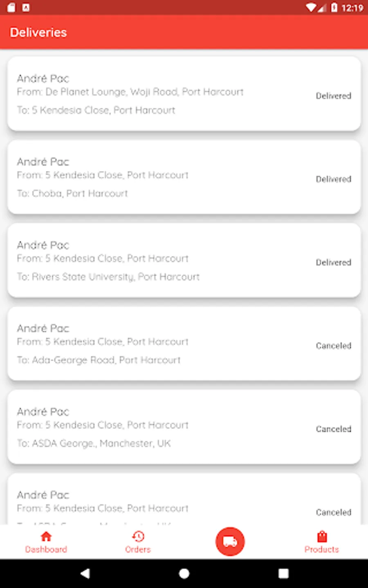Switch to the Dashboard tab label
The height and width of the screenshot is (588, 368).
46,550
